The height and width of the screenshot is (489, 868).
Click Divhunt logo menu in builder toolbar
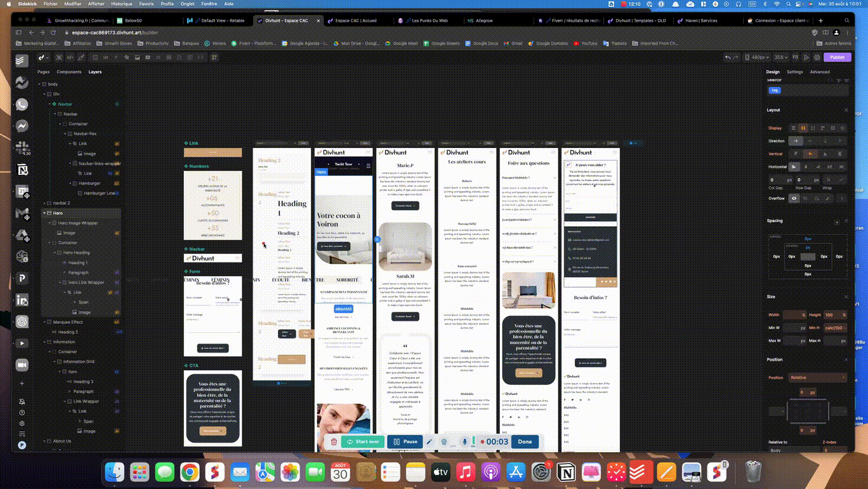(x=44, y=57)
